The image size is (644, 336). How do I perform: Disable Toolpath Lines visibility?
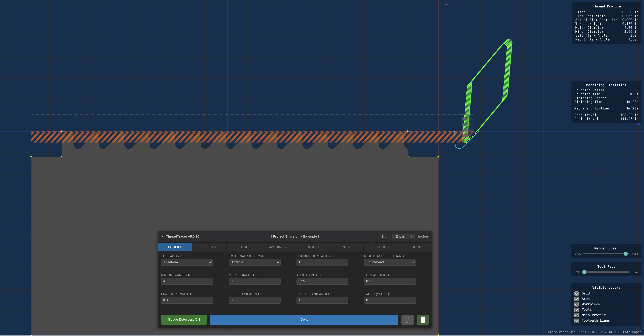576,320
